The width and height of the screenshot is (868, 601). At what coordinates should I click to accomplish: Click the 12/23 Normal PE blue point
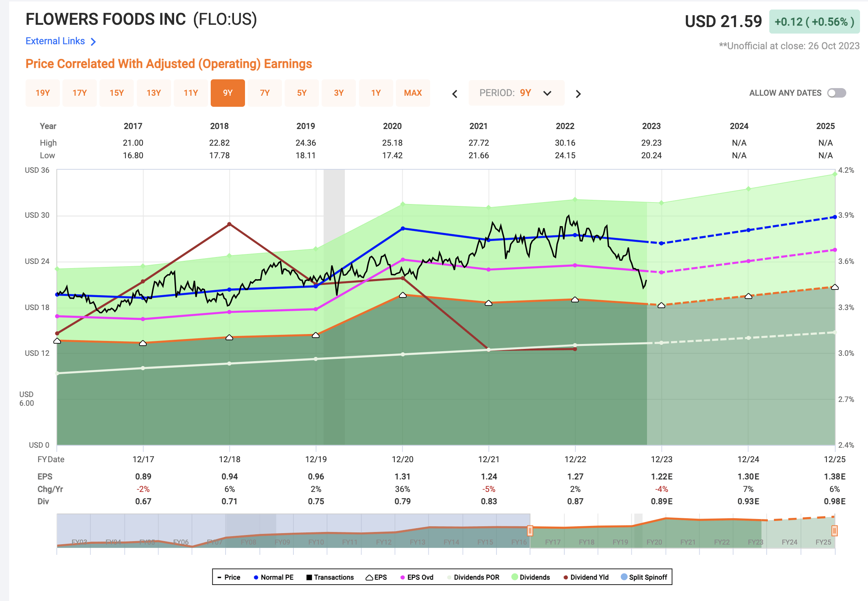tap(661, 243)
